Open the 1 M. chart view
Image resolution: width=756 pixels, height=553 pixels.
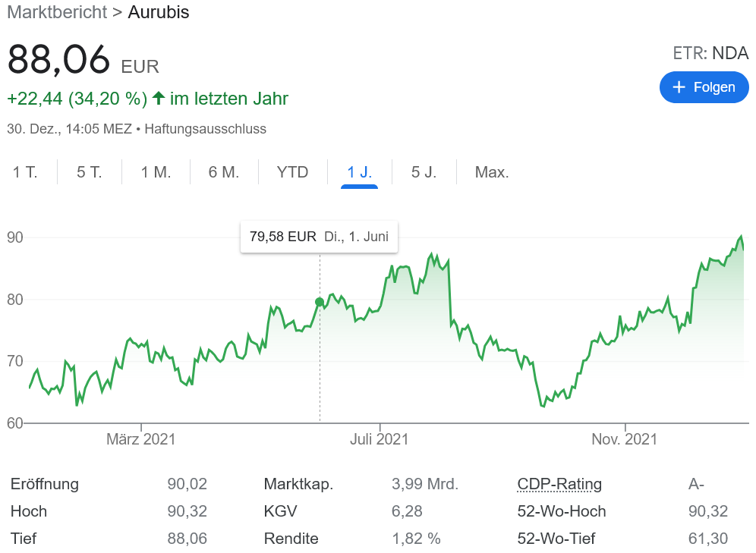[154, 172]
